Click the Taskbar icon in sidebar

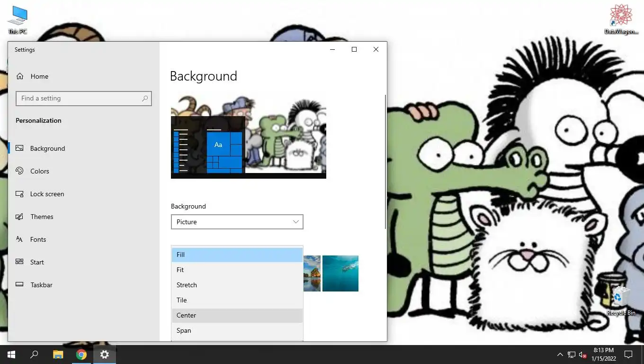pyautogui.click(x=20, y=284)
